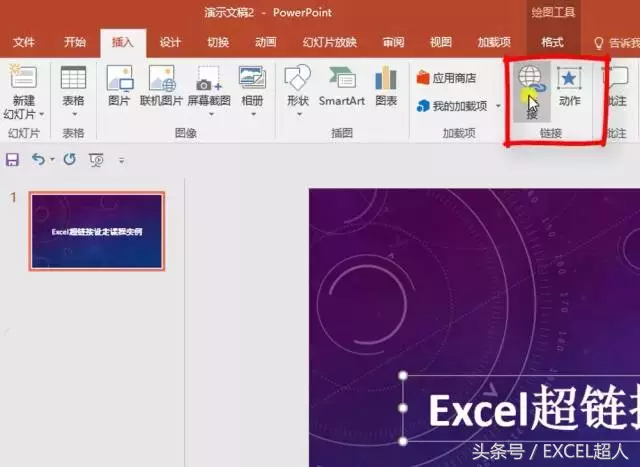
Task: Click Screenshot (屏幕截图) icon
Action: 209,78
